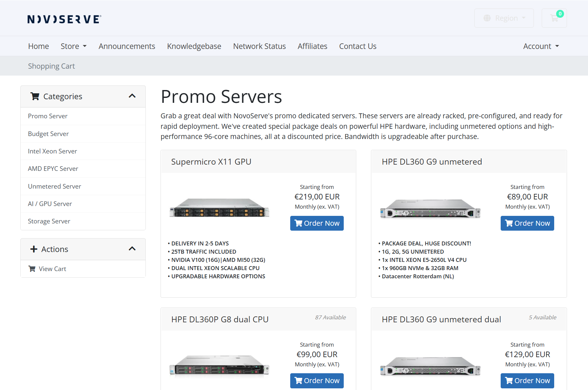588x390 pixels.
Task: Order the HPE DL360 G9 unmetered server
Action: point(527,223)
